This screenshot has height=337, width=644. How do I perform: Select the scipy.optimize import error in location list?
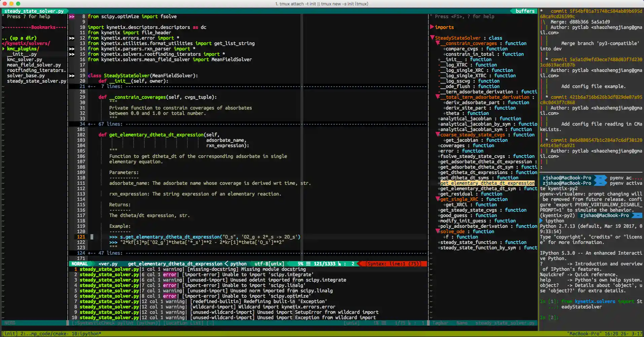click(x=236, y=296)
